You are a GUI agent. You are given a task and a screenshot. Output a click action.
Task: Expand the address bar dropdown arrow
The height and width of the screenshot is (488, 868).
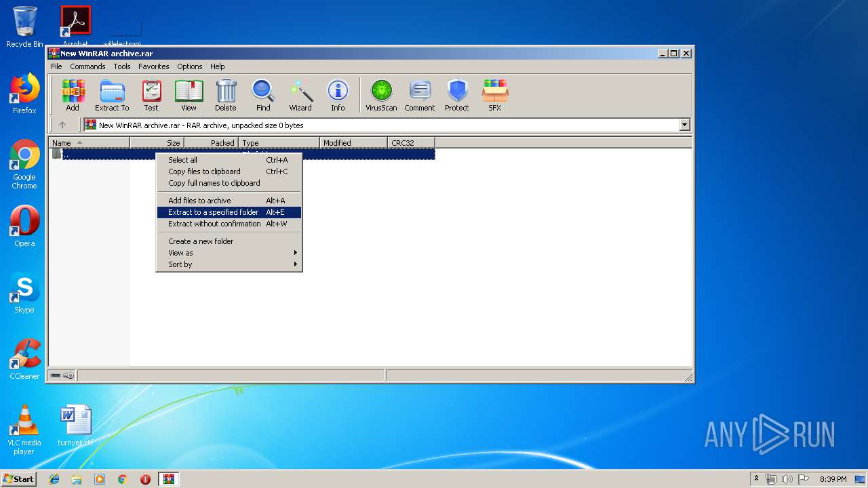(x=684, y=125)
